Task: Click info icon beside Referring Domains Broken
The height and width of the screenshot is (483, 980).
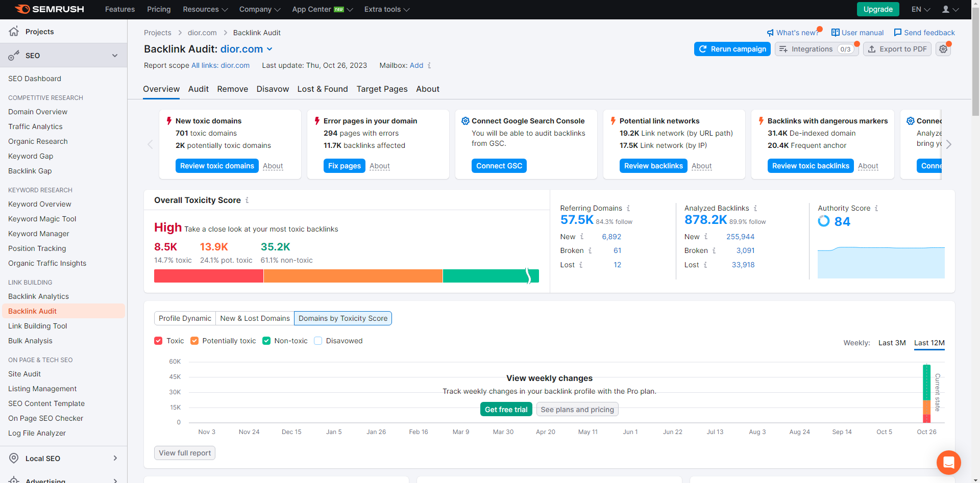Action: point(590,250)
